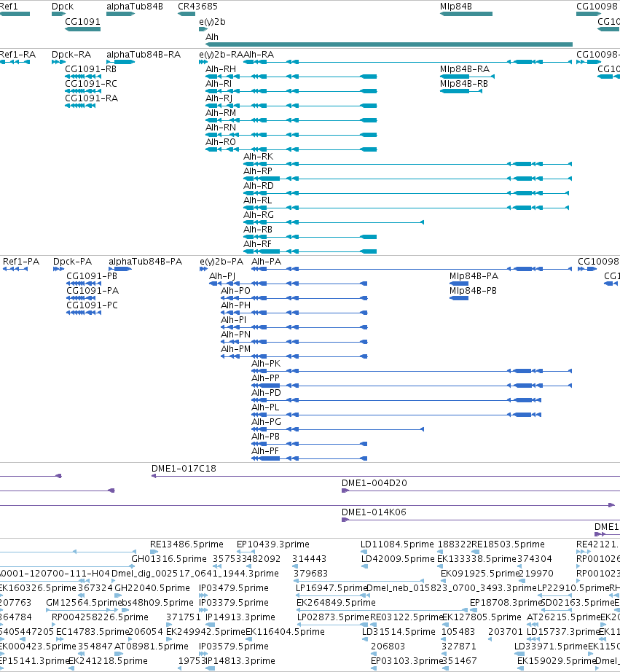The height and width of the screenshot is (672, 620).
Task: Select protein label Alh-PH
Action: coord(235,305)
